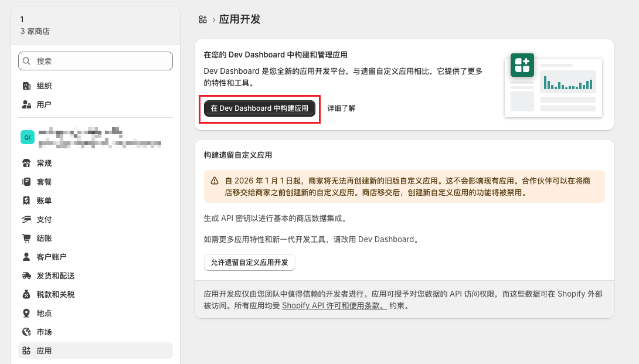Click the Dev Dashboard illustration thumbnail
Image resolution: width=639 pixels, height=364 pixels.
[553, 86]
